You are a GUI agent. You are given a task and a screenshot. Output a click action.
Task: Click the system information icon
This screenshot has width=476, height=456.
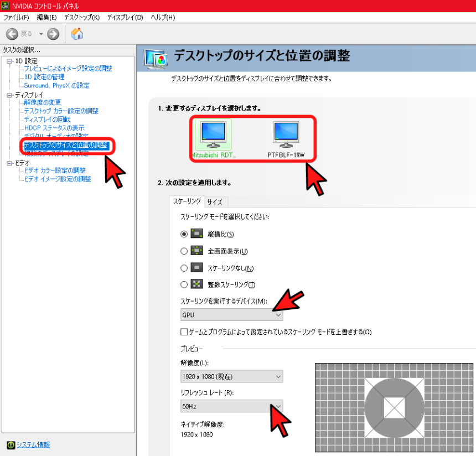11,445
